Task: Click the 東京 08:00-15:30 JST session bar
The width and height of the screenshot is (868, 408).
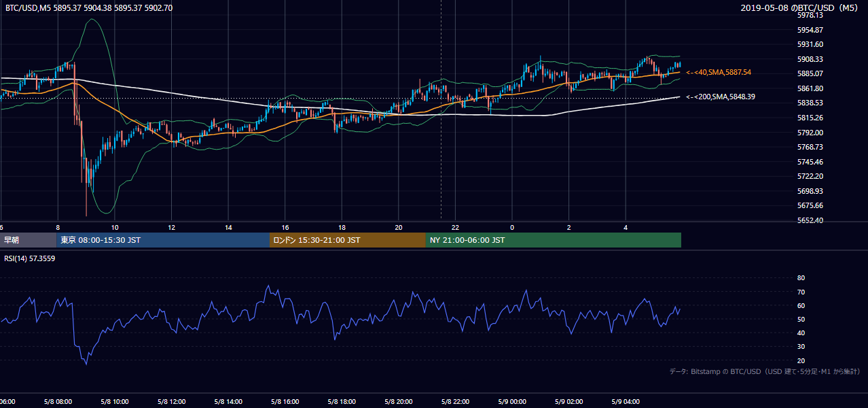Action: (163, 240)
